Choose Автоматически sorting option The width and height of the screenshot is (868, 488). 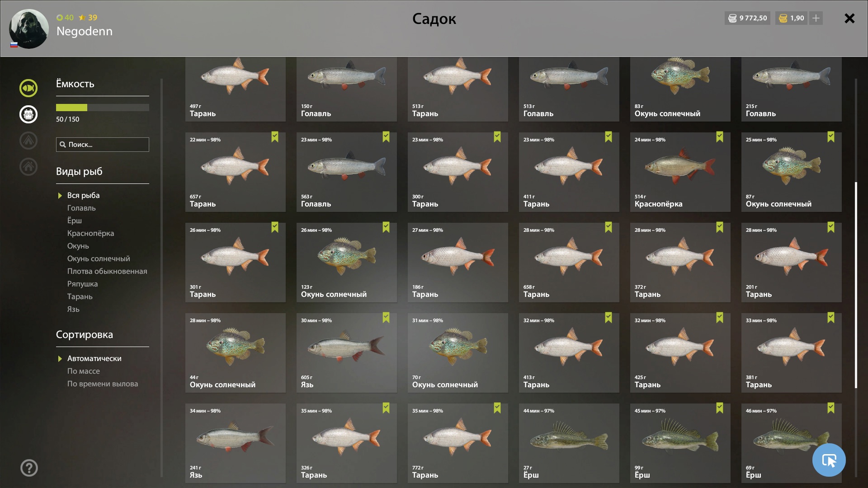[94, 358]
